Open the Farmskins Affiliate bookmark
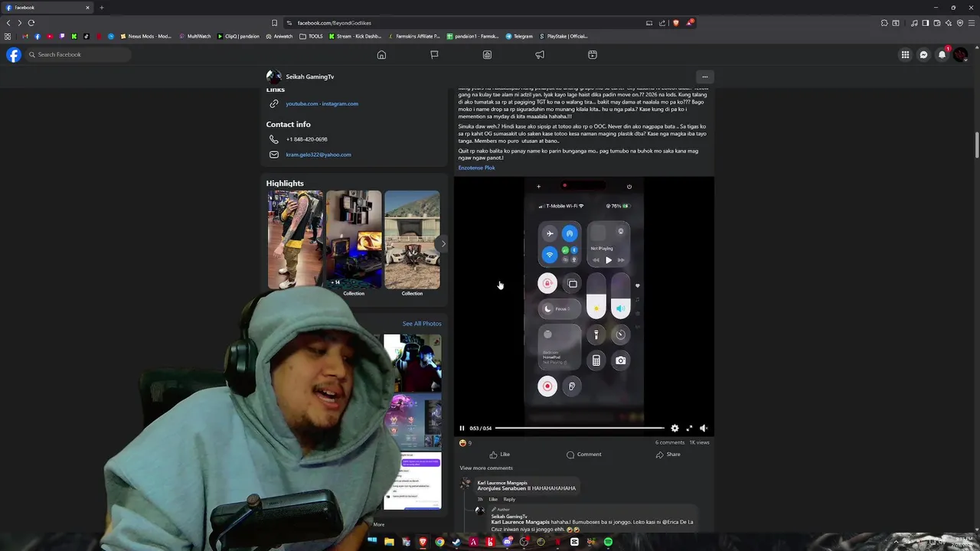980x551 pixels. 414,36
